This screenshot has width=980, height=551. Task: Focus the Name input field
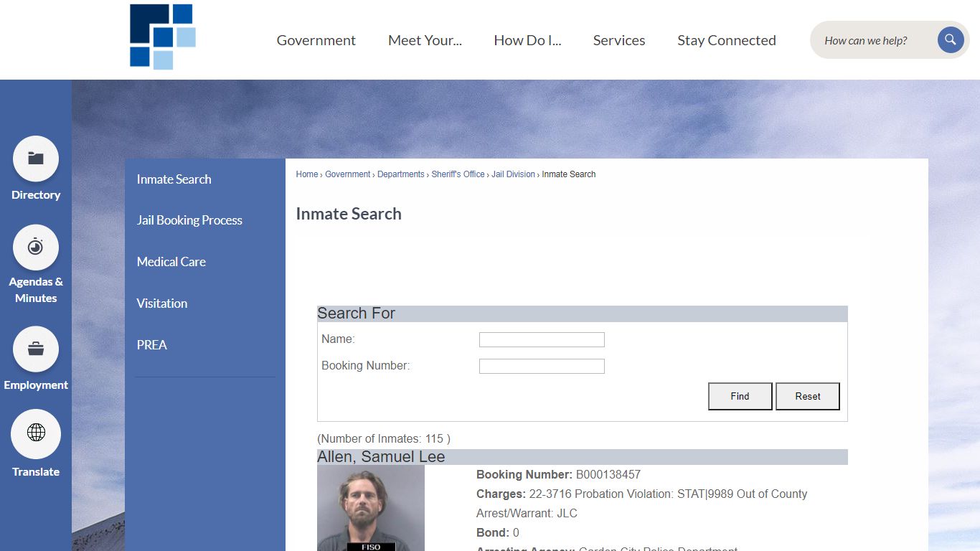coord(542,340)
